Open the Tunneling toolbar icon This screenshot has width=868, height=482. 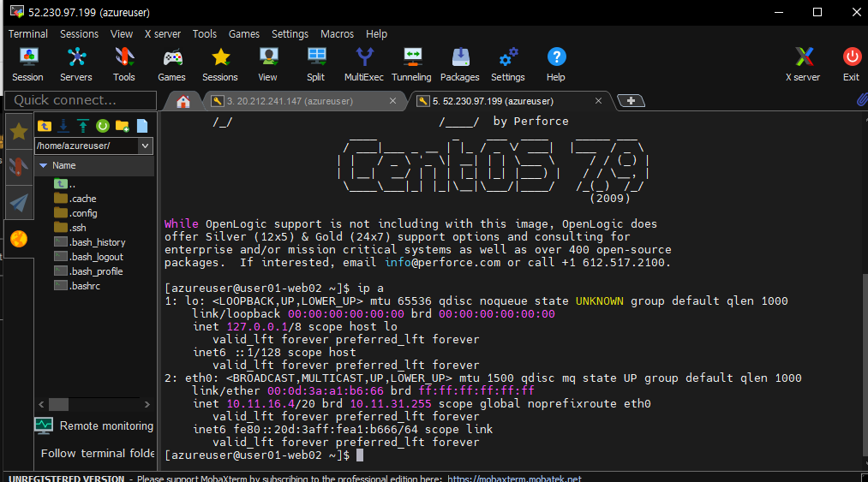pos(412,64)
